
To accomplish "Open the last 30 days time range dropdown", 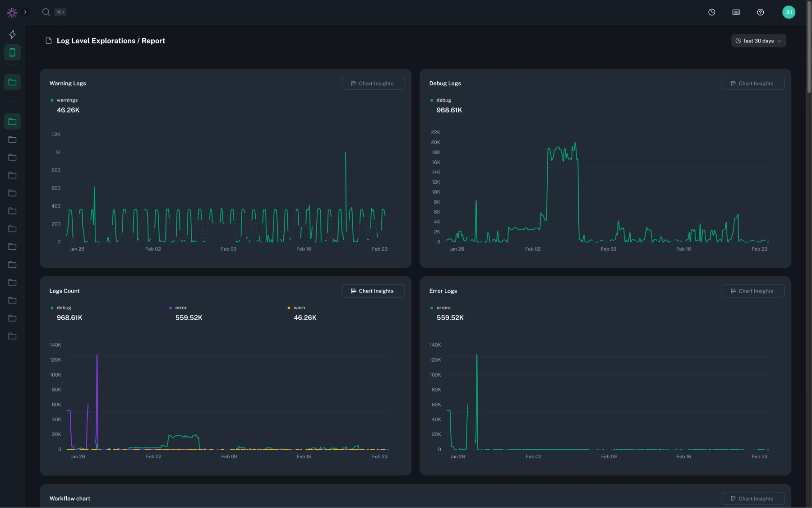I will point(759,40).
